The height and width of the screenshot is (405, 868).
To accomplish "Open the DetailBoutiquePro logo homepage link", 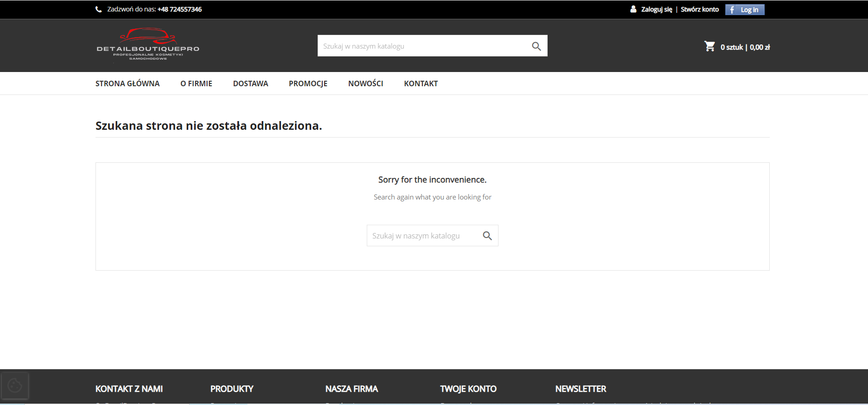I will pyautogui.click(x=148, y=44).
